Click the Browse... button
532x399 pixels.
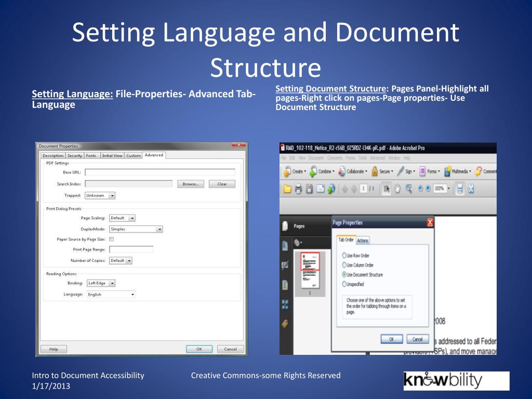coord(191,184)
